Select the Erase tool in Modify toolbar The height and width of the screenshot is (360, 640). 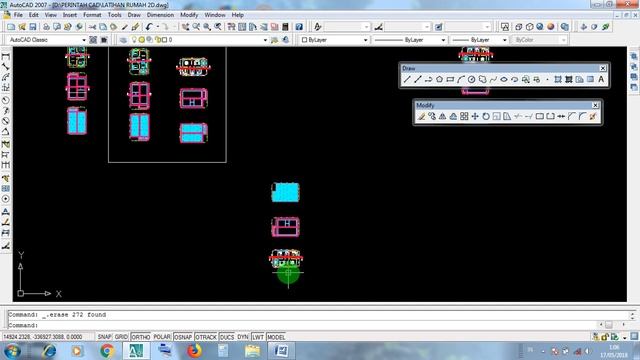pyautogui.click(x=421, y=117)
